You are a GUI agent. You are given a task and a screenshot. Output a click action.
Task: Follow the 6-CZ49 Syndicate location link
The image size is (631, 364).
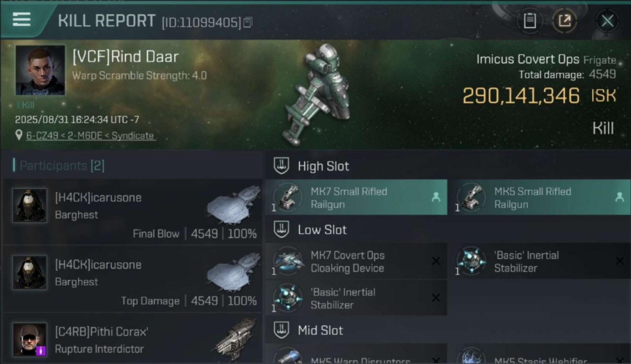91,136
